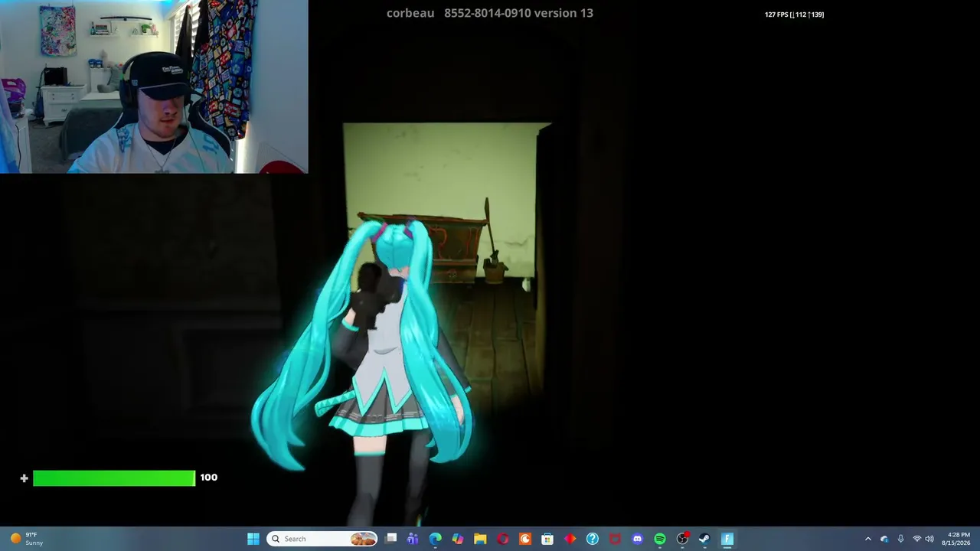The image size is (980, 551).
Task: Open the Crunchyroll app in the taskbar
Action: pyautogui.click(x=525, y=539)
